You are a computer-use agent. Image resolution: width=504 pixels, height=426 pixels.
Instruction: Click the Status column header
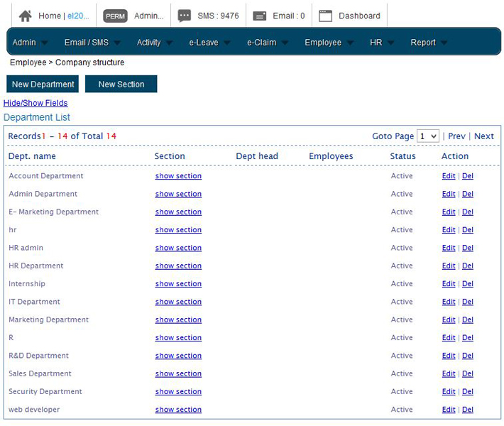click(402, 156)
